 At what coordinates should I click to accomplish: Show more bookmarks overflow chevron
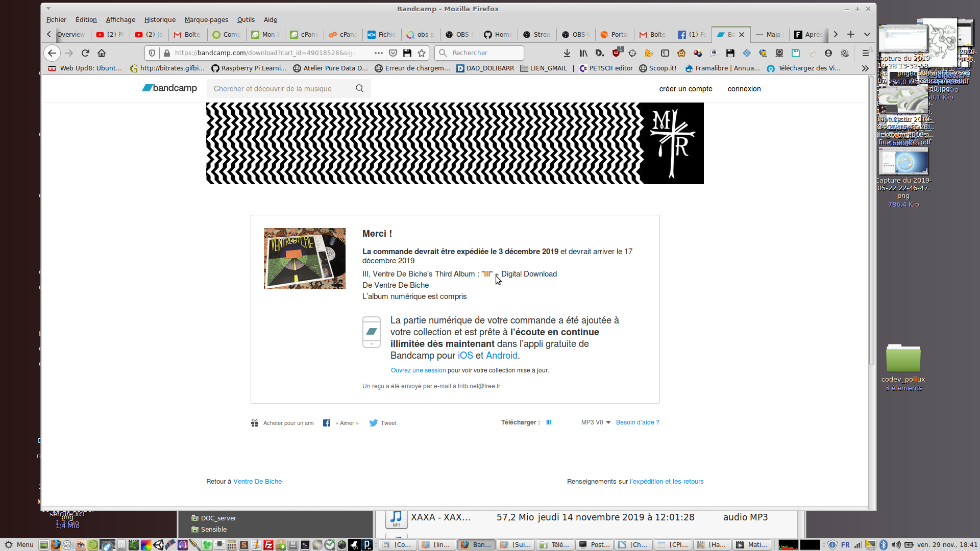tap(865, 68)
